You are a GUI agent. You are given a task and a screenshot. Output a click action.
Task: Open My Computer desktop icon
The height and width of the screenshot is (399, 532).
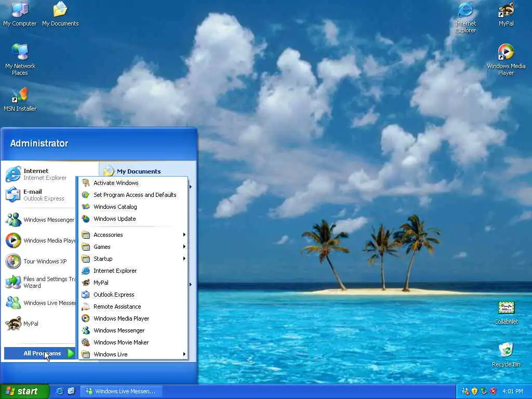[20, 14]
